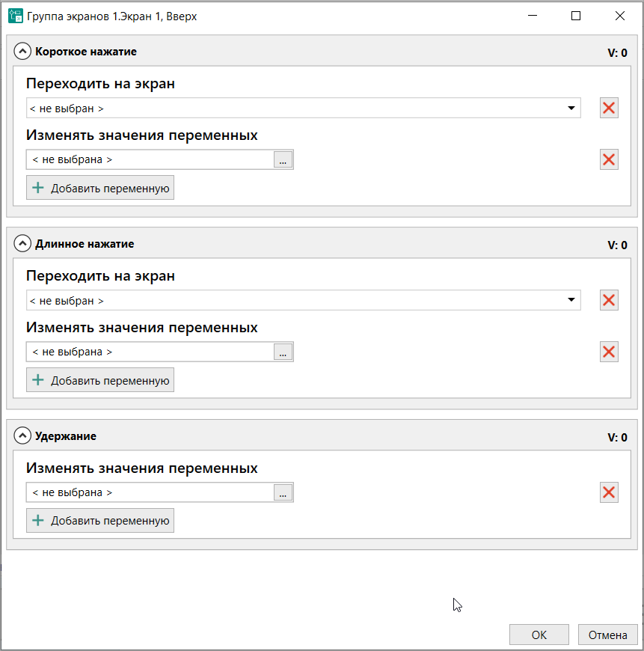Delete screen transition in Длинное нажатие section

[609, 300]
